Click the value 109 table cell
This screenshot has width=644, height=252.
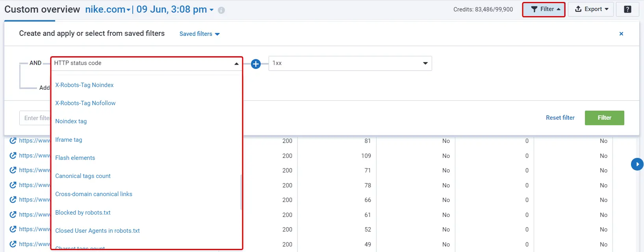366,156
